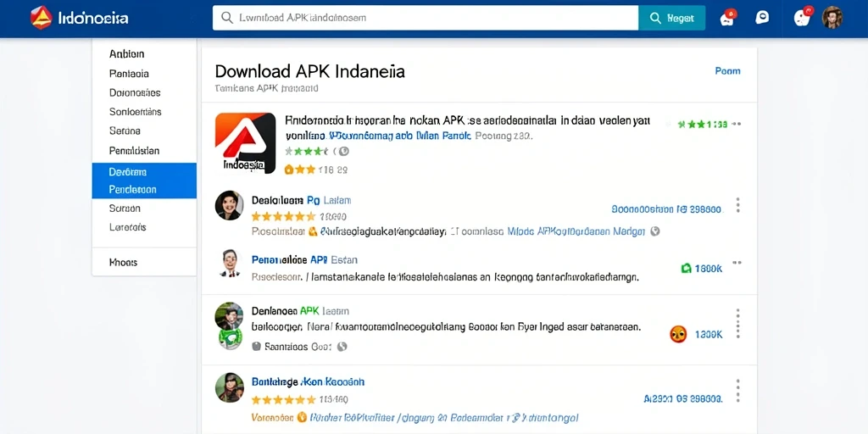Viewport: 868px width, 434px height.
Task: Click the avatar of 'Denlanoeo APK' entry
Action: (229, 315)
